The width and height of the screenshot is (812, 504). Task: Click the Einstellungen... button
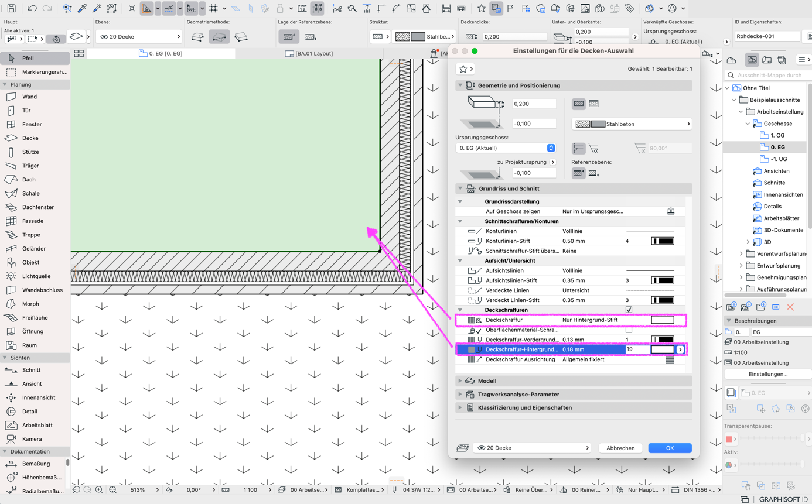[x=768, y=374]
